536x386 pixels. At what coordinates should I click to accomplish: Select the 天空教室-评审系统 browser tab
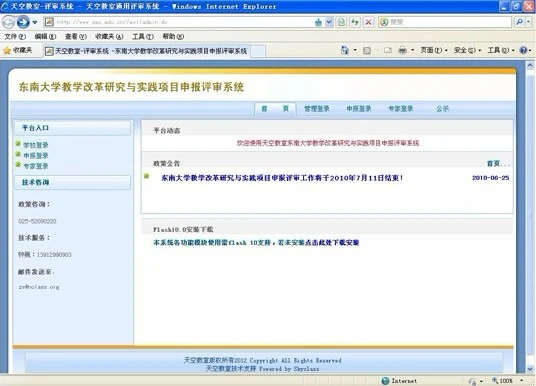point(146,51)
